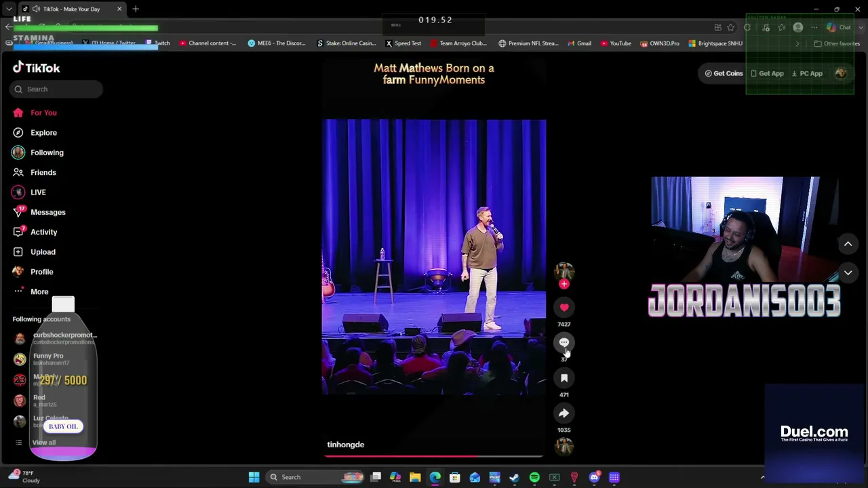The height and width of the screenshot is (488, 868).
Task: Pause the Matt Mathews video
Action: click(434, 258)
